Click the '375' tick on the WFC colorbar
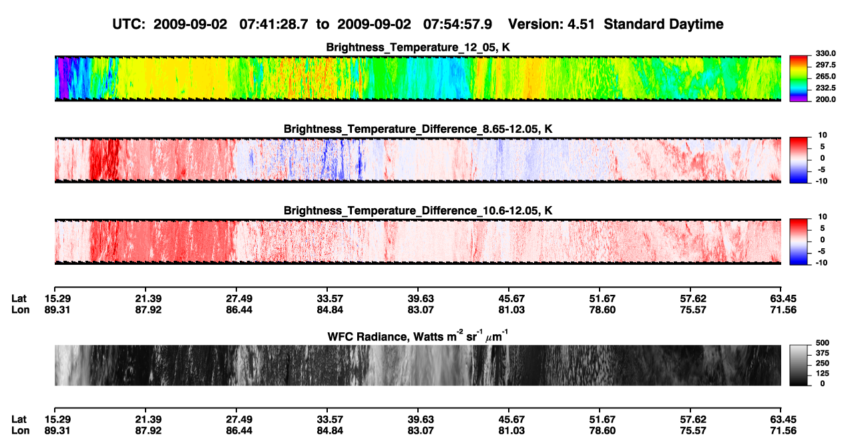Screen dimensions: 868x445 [822, 354]
